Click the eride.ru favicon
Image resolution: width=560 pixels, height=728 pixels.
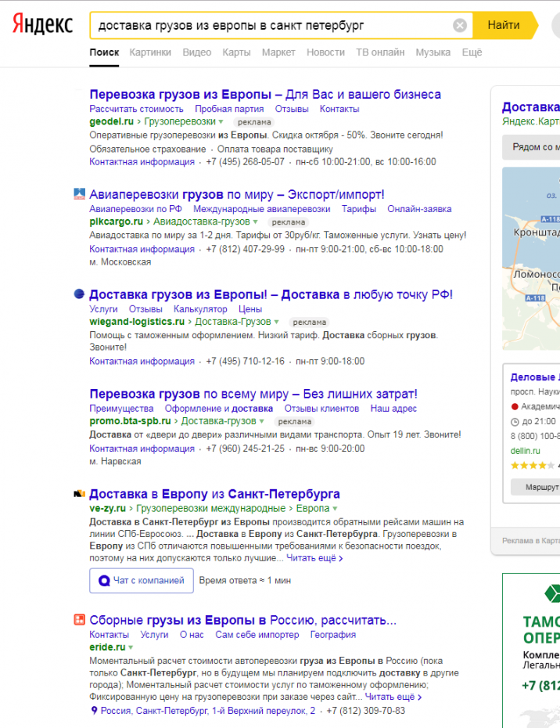(79, 619)
